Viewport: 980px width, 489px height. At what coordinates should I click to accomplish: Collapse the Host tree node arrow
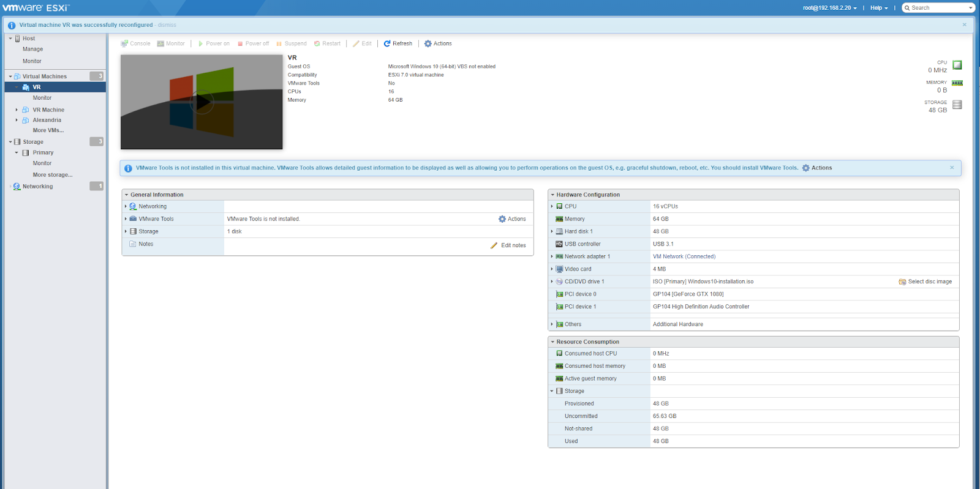(x=10, y=39)
